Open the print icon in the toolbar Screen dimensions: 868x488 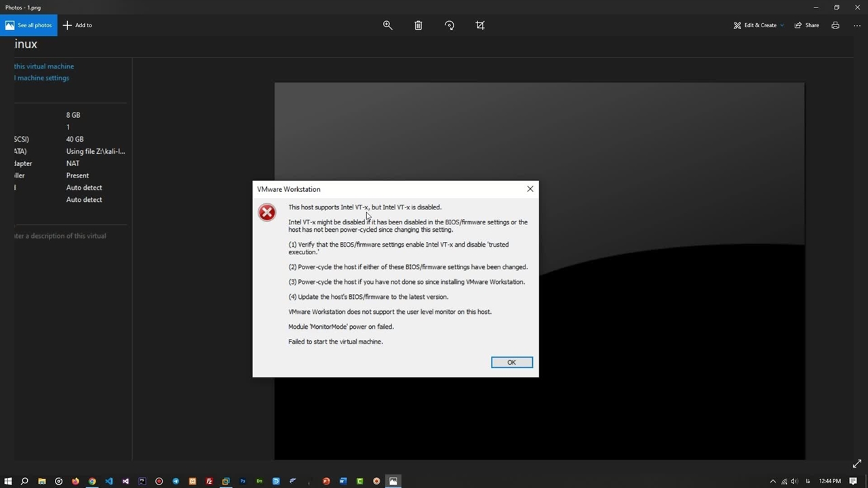[x=835, y=25]
